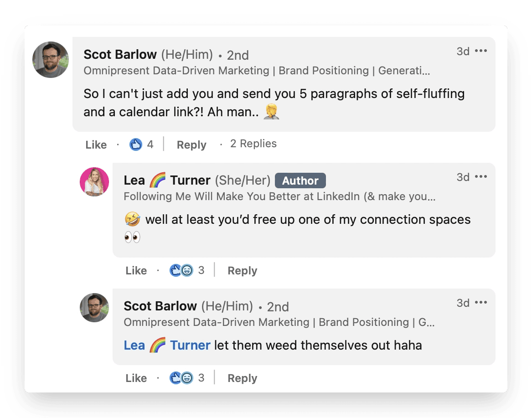Image resolution: width=532 pixels, height=418 pixels.
Task: Like Scot Barlow's top comment
Action: 96,145
